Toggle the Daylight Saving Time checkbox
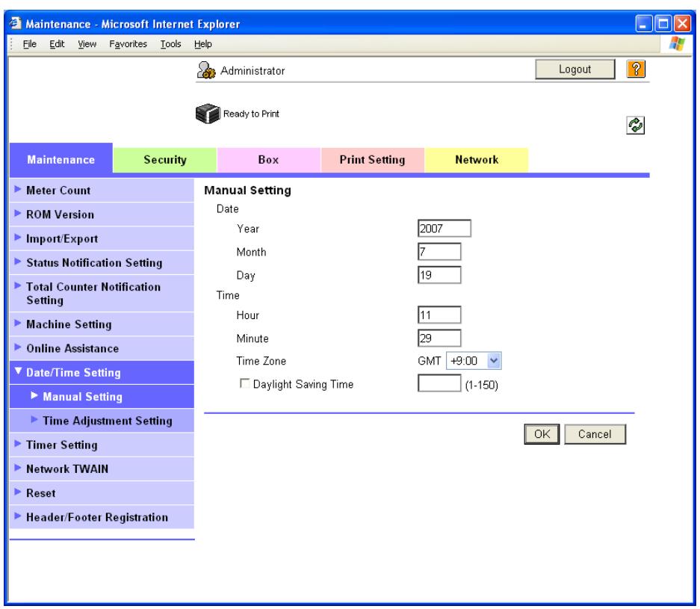The width and height of the screenshot is (700, 609). [244, 383]
